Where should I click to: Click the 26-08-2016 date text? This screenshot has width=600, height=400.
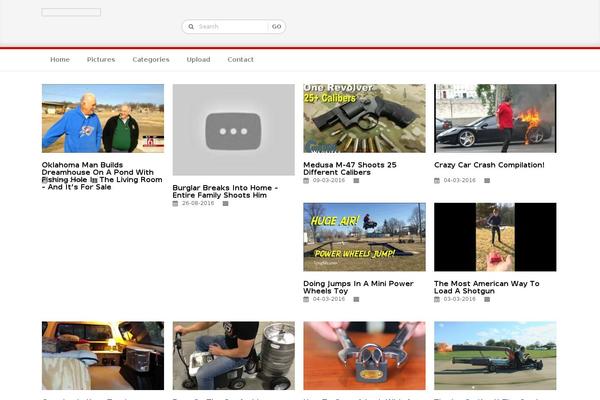[x=198, y=204]
